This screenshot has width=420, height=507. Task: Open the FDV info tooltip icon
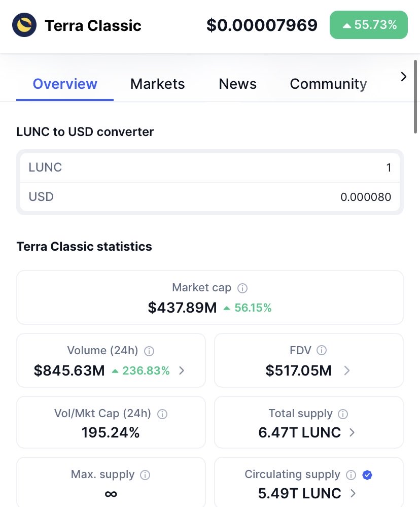tap(322, 350)
